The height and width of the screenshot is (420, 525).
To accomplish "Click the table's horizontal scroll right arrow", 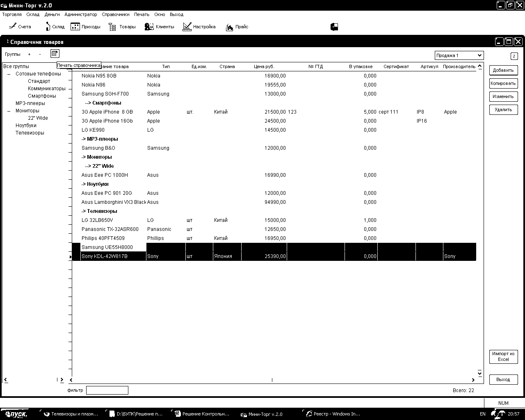I will point(473,380).
